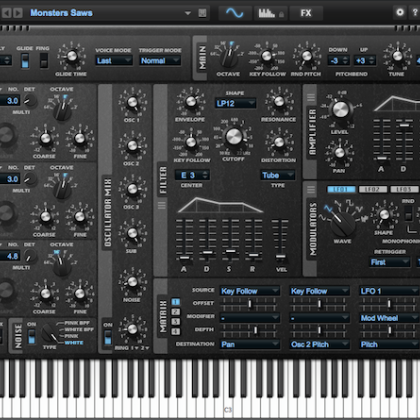Viewport: 420px width, 420px height.
Task: Toggle the Fing switch
Action: click(43, 61)
